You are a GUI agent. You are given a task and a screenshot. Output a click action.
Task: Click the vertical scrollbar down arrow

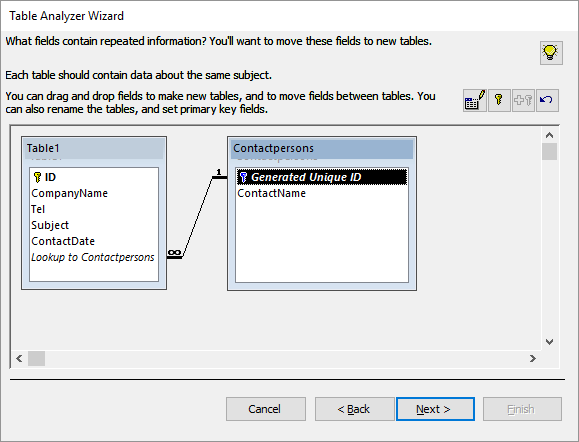(549, 342)
